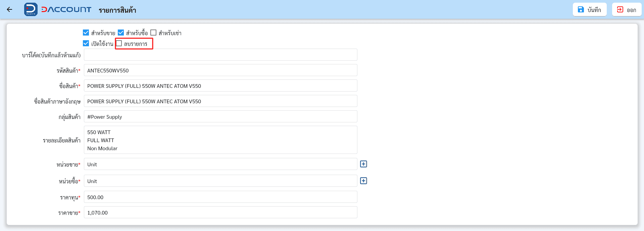Click the plus icon beside หน่วยซื้อ field

(363, 181)
